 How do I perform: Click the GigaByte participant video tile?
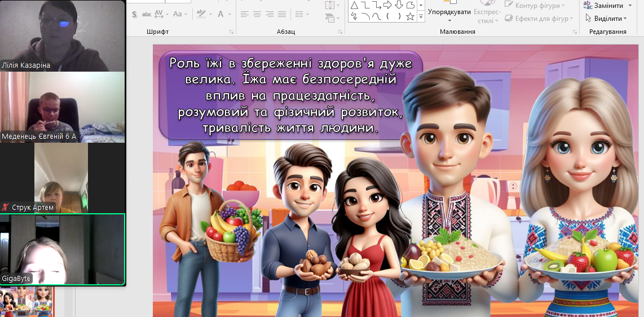click(62, 249)
